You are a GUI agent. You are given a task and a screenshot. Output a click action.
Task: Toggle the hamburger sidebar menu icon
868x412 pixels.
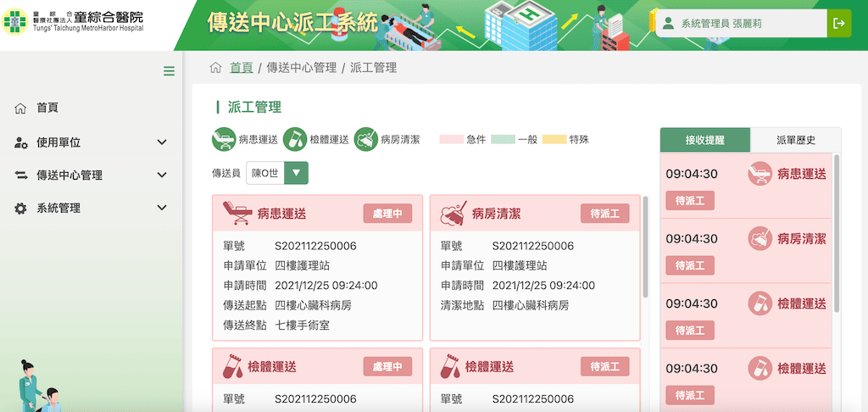[x=169, y=71]
